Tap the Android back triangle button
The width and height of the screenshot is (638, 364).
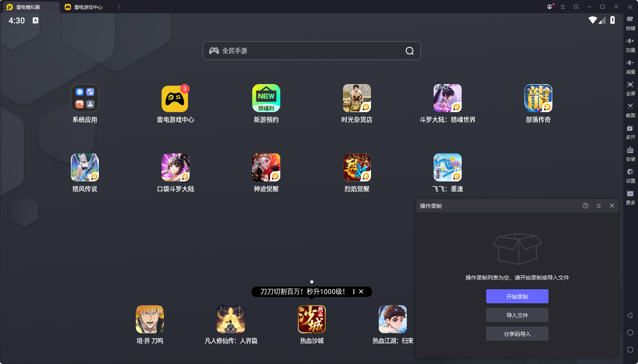(x=630, y=315)
